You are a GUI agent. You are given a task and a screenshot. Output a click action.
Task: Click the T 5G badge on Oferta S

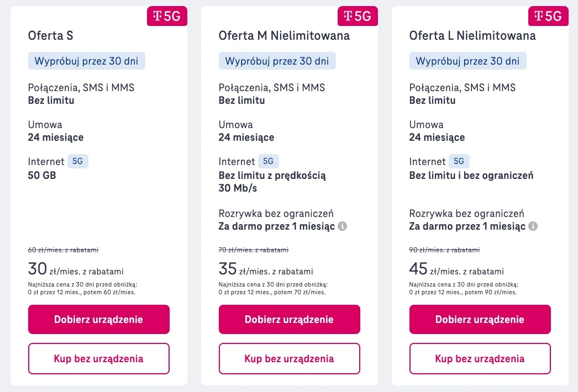(167, 16)
